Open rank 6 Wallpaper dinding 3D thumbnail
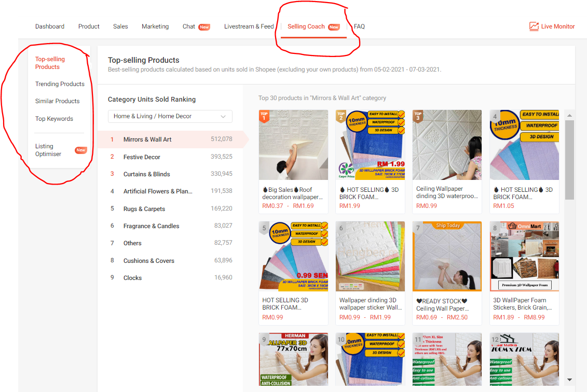Viewport: 587px width, 392px height. 370,256
